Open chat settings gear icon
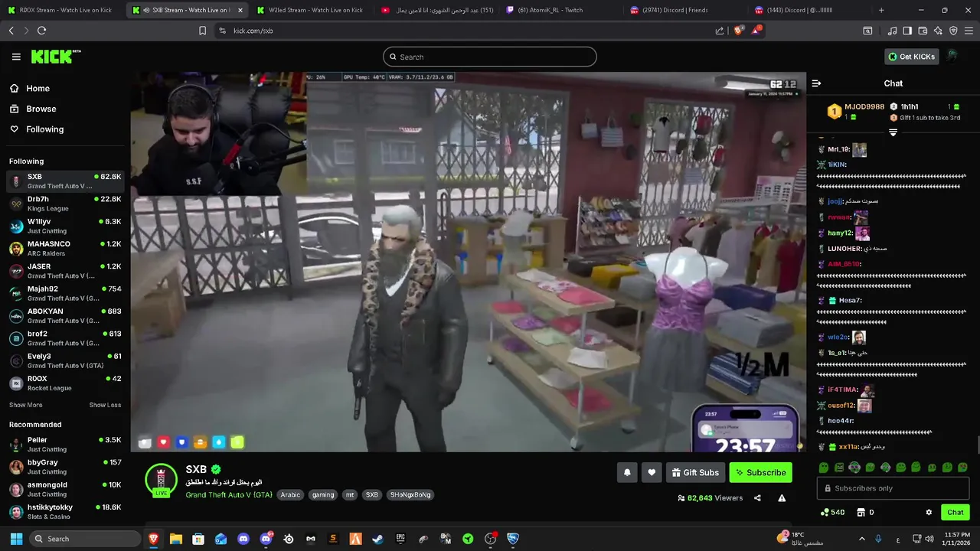This screenshot has height=551, width=980. (929, 513)
